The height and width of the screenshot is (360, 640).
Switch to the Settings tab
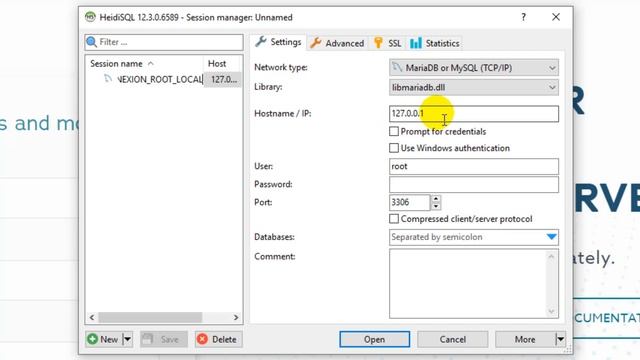point(278,42)
